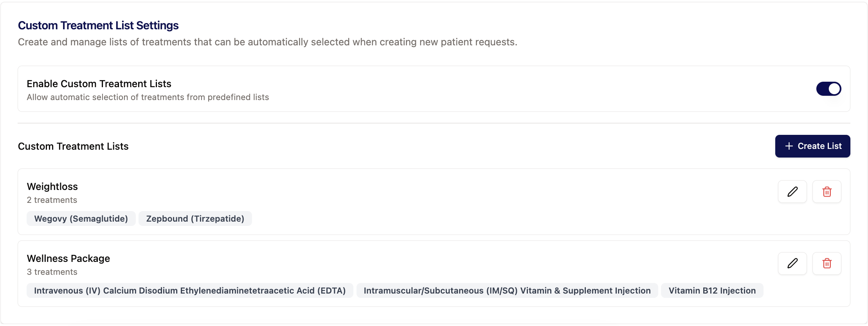868x326 pixels.
Task: Select the Wegovy (Semaglutide) treatment chip
Action: click(81, 219)
